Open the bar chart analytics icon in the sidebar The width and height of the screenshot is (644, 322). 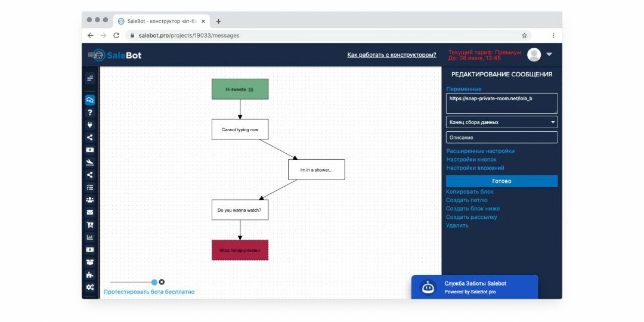[90, 237]
